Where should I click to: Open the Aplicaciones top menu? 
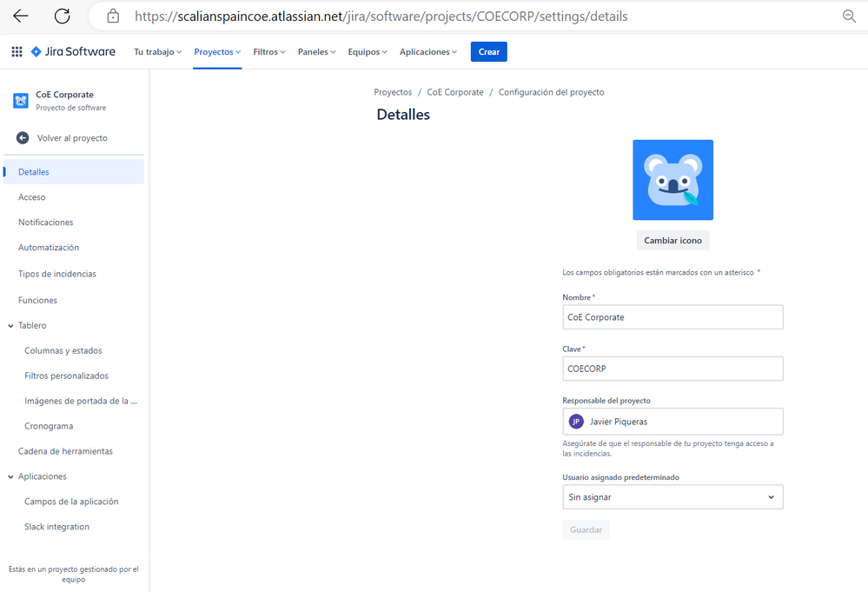coord(428,51)
